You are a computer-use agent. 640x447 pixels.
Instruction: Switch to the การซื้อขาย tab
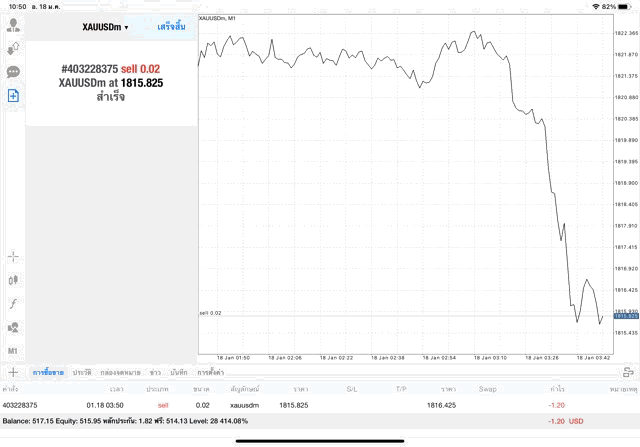pyautogui.click(x=48, y=372)
